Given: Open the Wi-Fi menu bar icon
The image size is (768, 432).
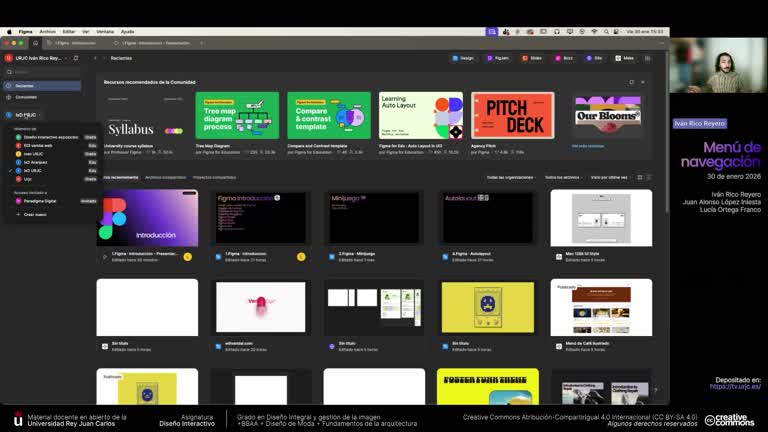Looking at the screenshot, I should [x=594, y=32].
